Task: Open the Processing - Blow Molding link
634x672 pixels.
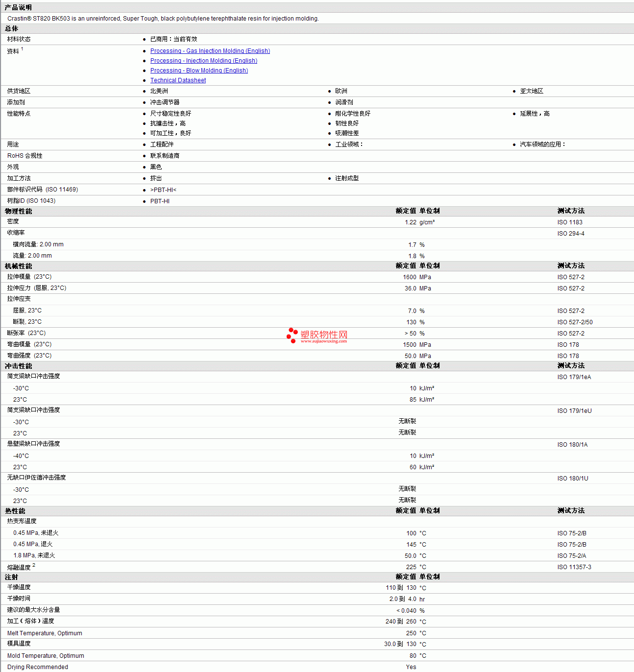Action: click(199, 71)
